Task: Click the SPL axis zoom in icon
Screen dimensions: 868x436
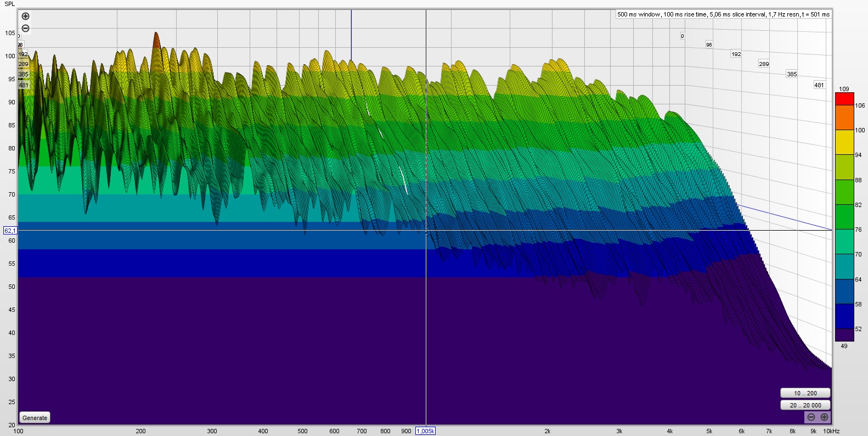Action: coord(25,16)
